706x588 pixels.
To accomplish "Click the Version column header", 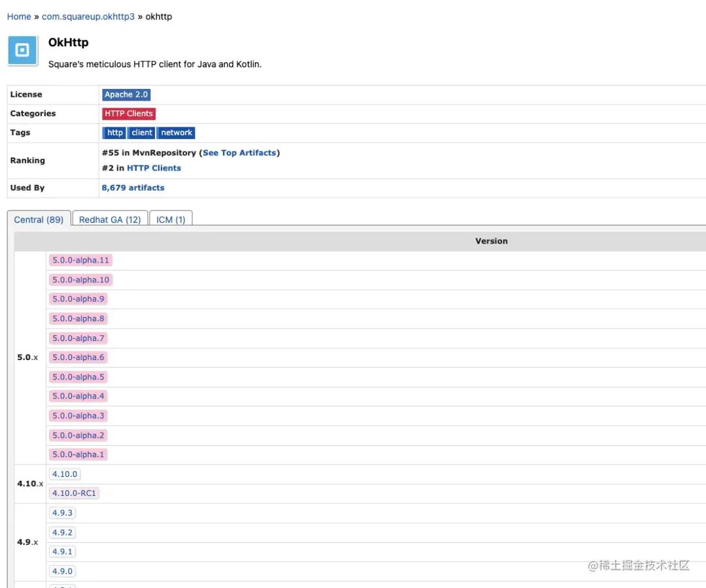I will 491,241.
